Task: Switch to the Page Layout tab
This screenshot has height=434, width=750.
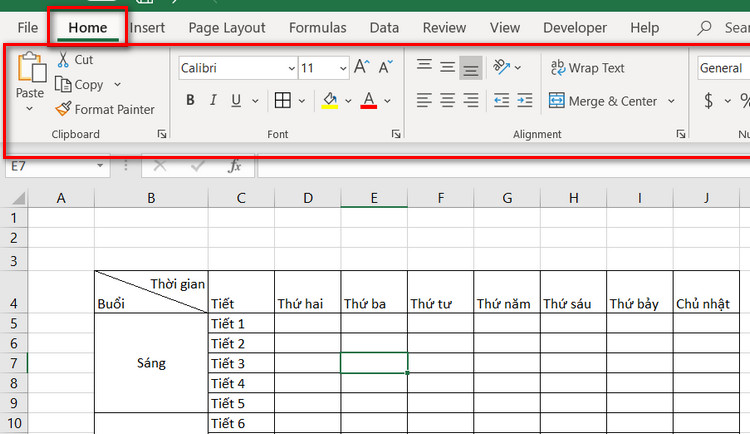Action: [227, 28]
